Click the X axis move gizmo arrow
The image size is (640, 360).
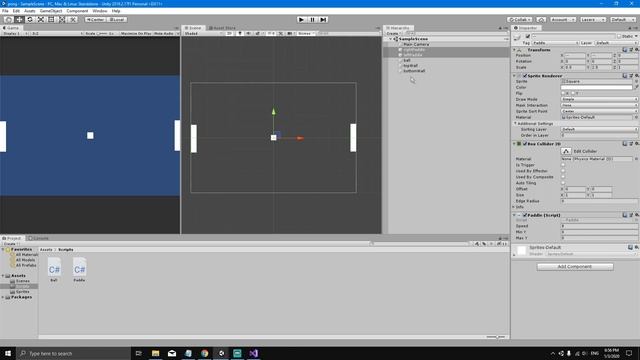tap(300, 138)
